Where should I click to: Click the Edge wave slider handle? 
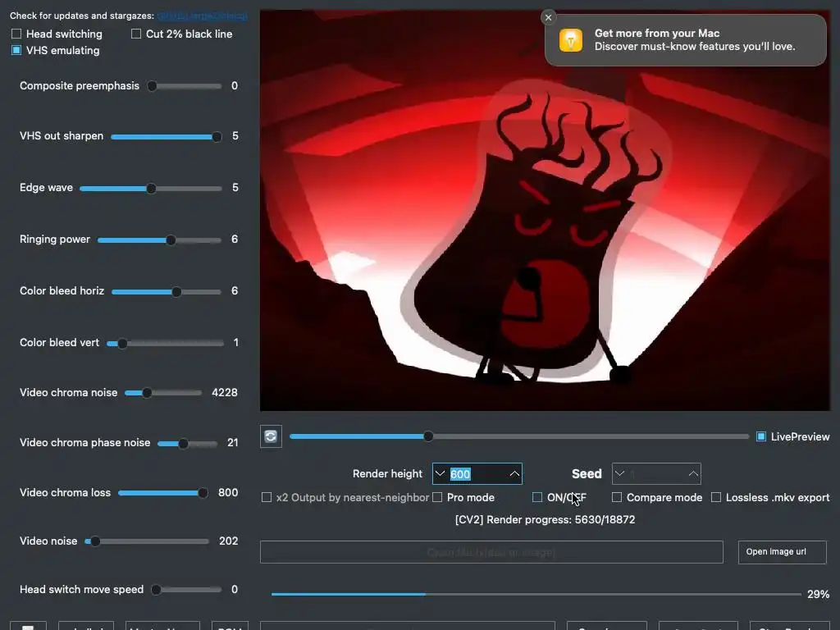tap(151, 189)
